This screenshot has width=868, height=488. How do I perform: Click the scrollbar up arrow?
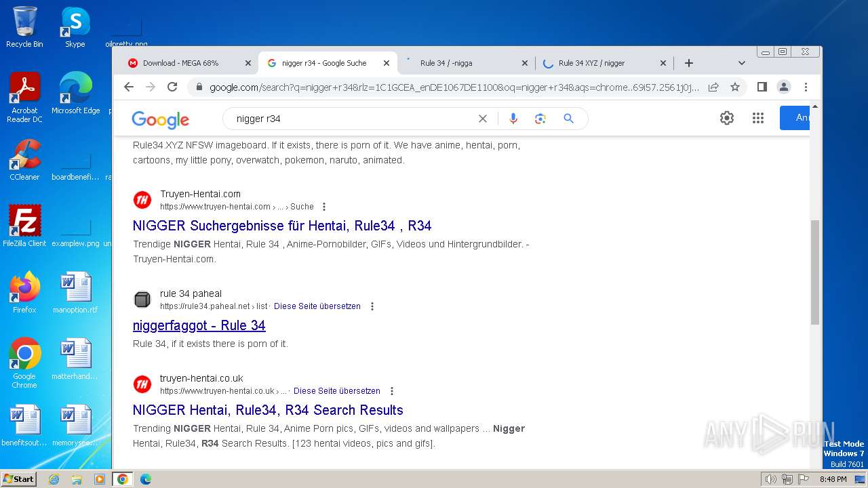click(x=815, y=106)
